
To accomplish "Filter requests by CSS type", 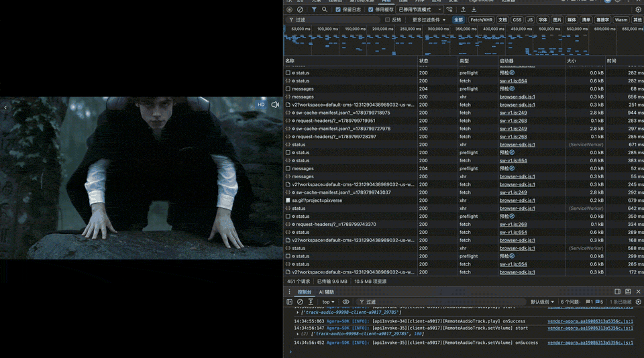I will [x=517, y=19].
